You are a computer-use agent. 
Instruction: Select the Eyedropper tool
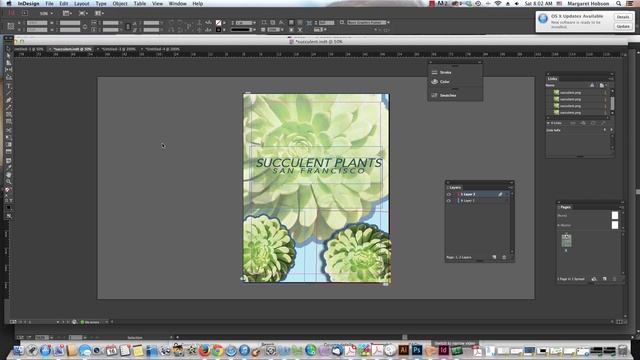click(9, 167)
